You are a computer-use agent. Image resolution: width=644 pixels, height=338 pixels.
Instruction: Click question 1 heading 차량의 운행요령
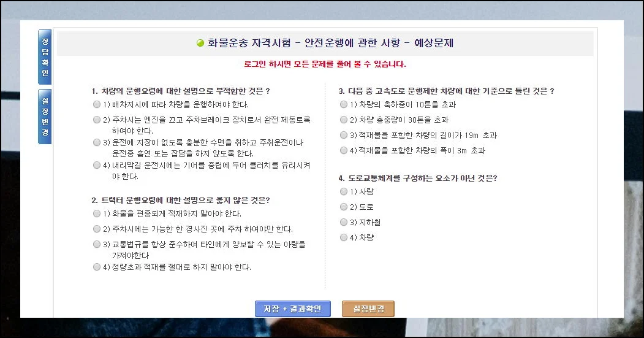(181, 91)
